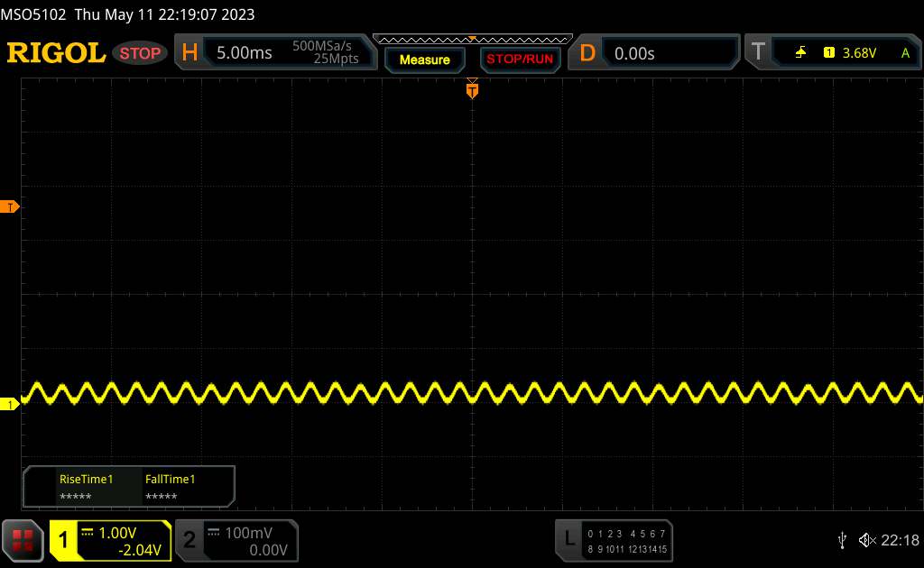This screenshot has width=924, height=568.
Task: Click the waveform memory position bar
Action: pos(473,40)
